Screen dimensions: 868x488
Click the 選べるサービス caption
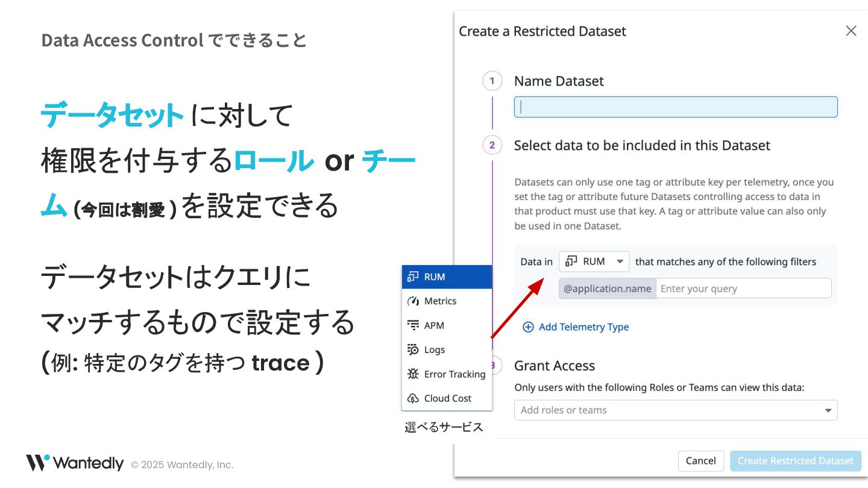click(x=444, y=427)
